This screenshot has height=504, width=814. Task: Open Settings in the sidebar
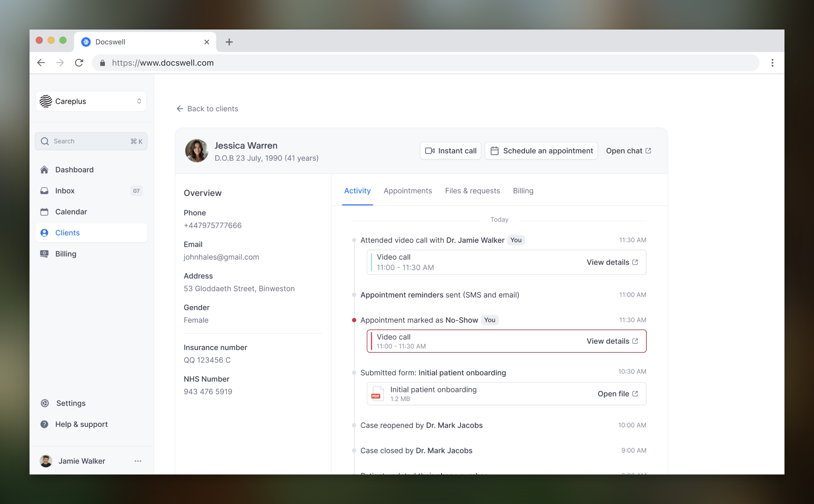91,403
